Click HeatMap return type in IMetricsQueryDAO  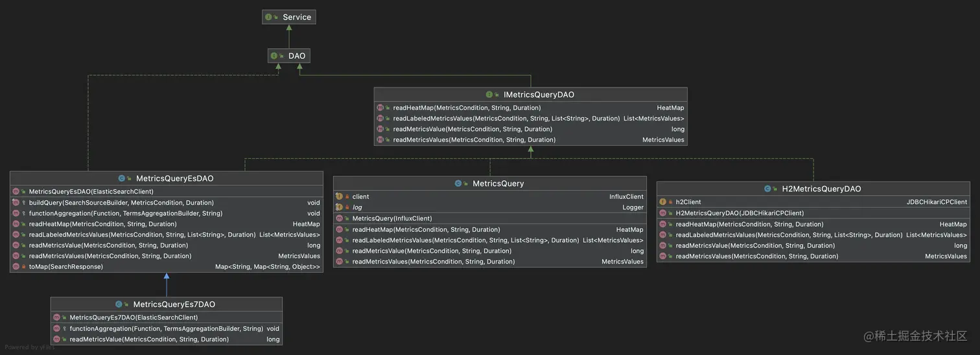670,108
